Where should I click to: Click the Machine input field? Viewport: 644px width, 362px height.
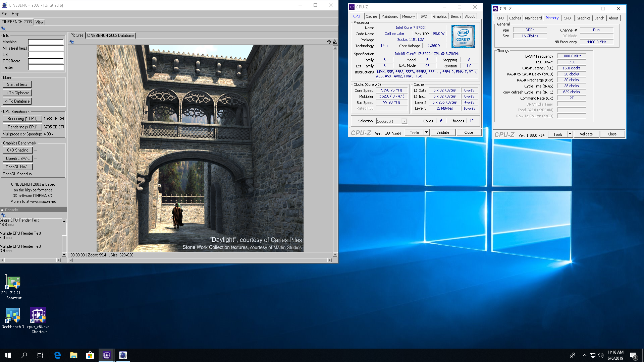click(46, 42)
